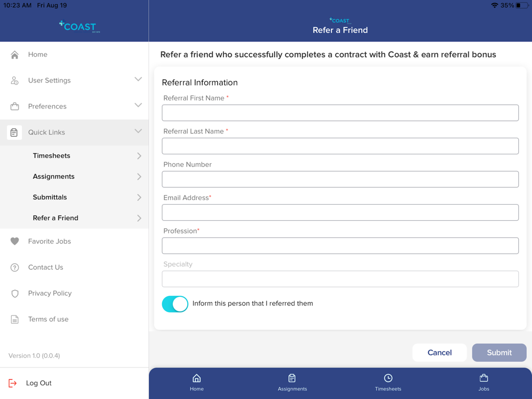Click the Favorite Jobs heart icon

[x=14, y=241]
